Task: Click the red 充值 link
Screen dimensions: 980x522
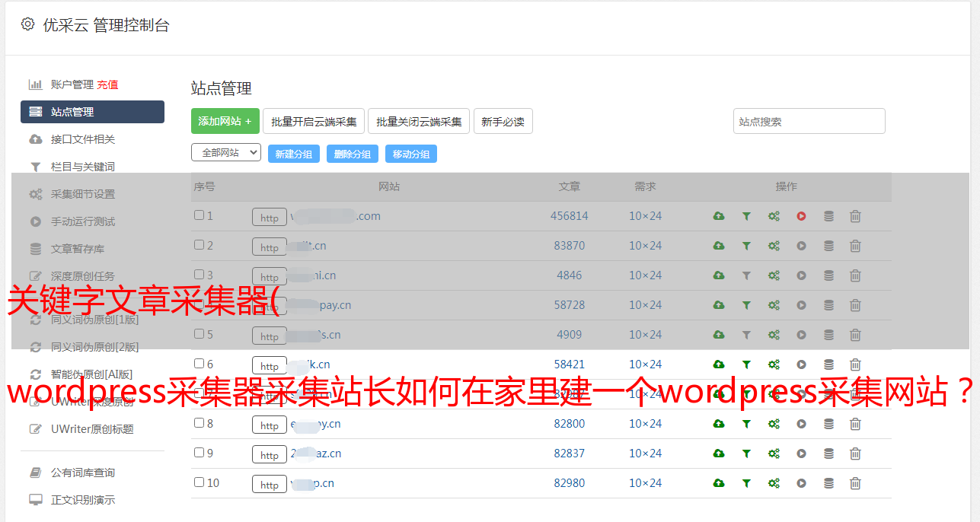Action: tap(107, 84)
